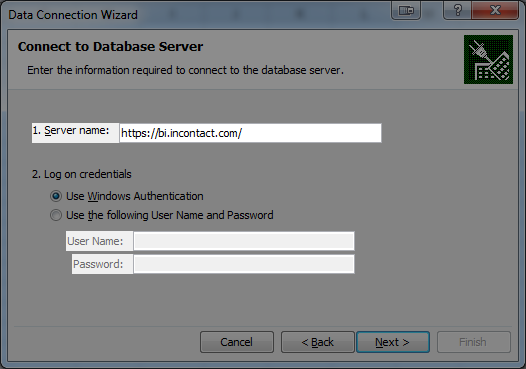
Task: Click the Server name input field
Action: (x=250, y=133)
